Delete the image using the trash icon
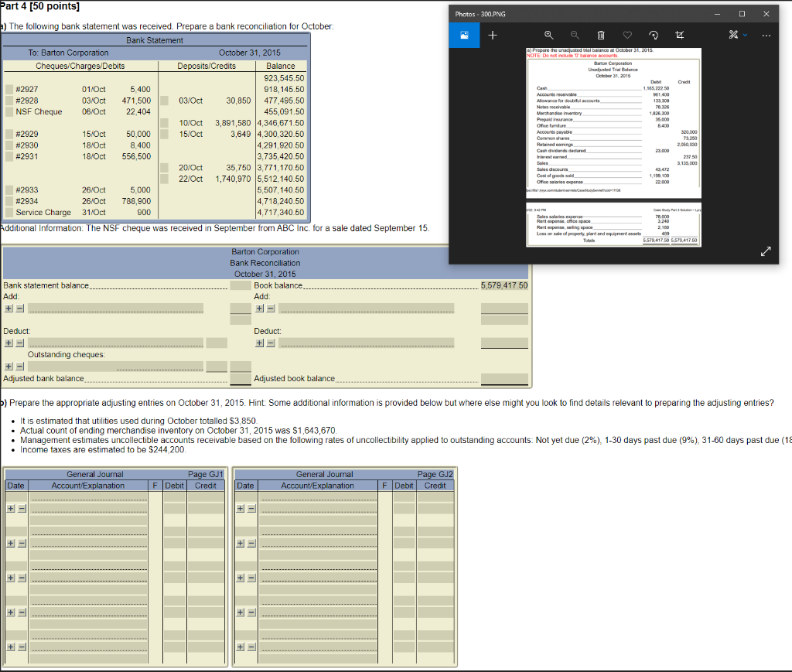 click(601, 35)
